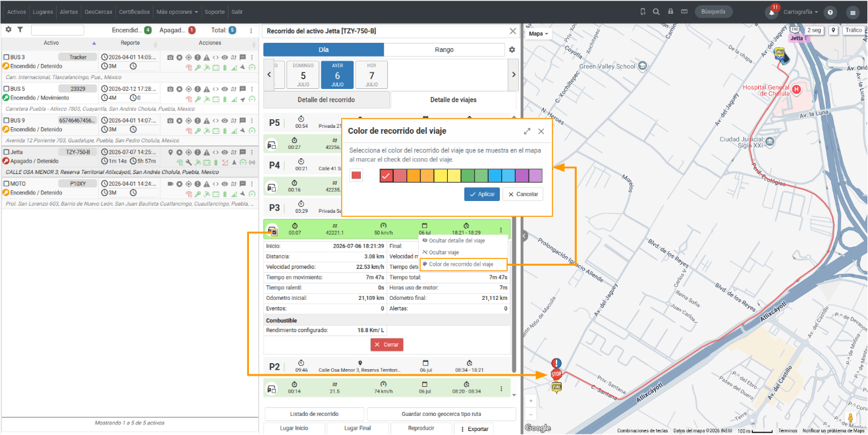The image size is (868, 435).
Task: Toggle the eye visibility icon in BUS 3 row
Action: pos(225,57)
